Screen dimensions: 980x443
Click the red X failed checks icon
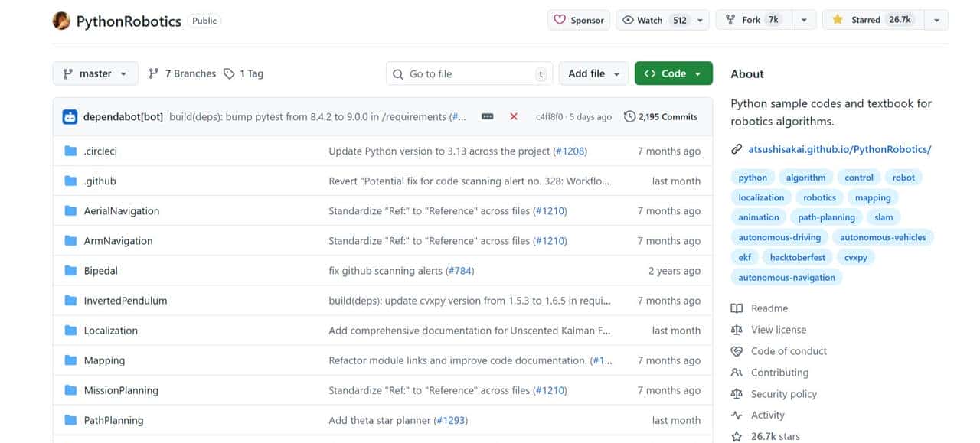[x=514, y=116]
